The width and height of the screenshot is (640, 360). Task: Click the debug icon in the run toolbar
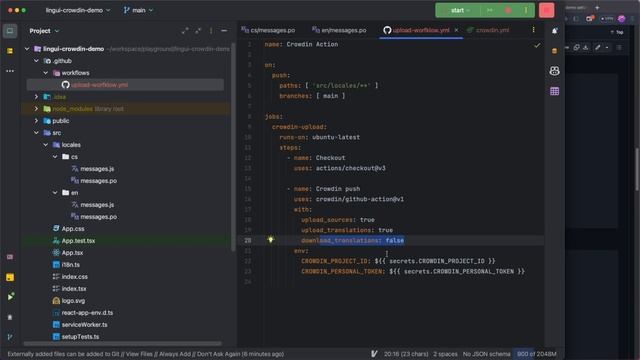click(508, 10)
